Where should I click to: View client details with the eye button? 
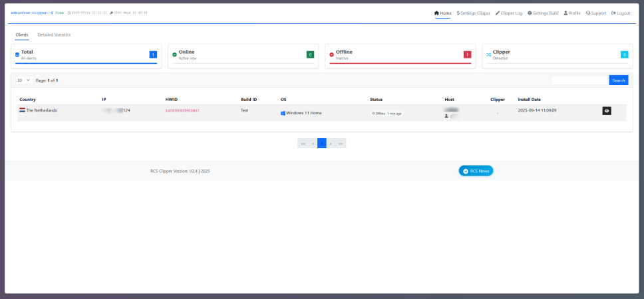pyautogui.click(x=607, y=111)
